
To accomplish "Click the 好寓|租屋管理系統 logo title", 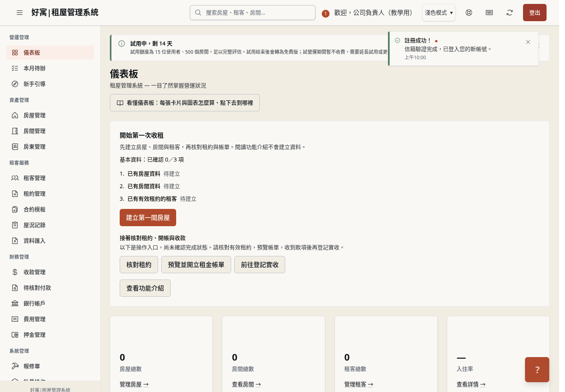I will [65, 13].
